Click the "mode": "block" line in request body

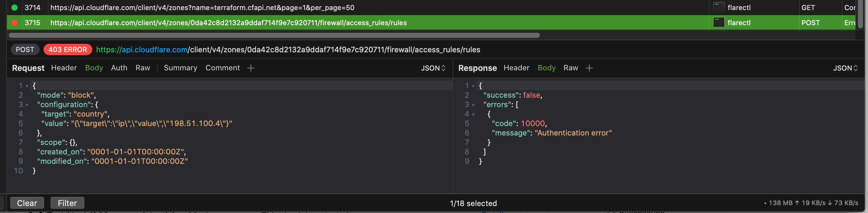[x=67, y=95]
